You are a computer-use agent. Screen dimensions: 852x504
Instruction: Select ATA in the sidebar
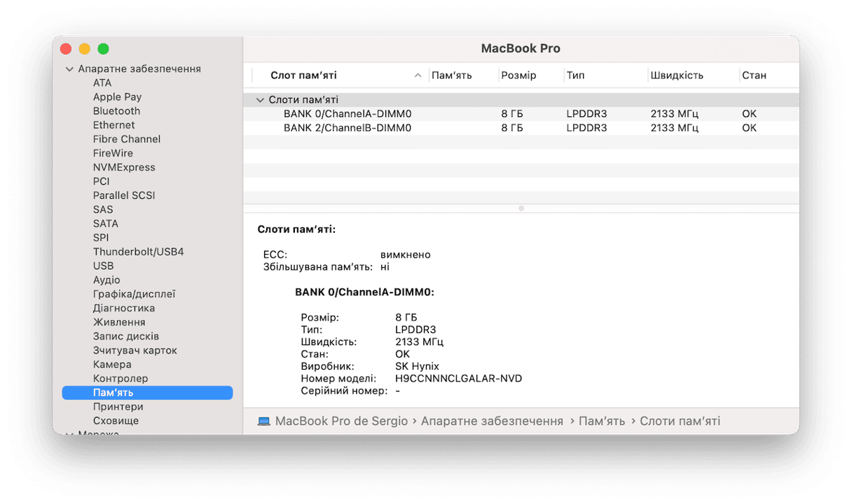tap(102, 83)
